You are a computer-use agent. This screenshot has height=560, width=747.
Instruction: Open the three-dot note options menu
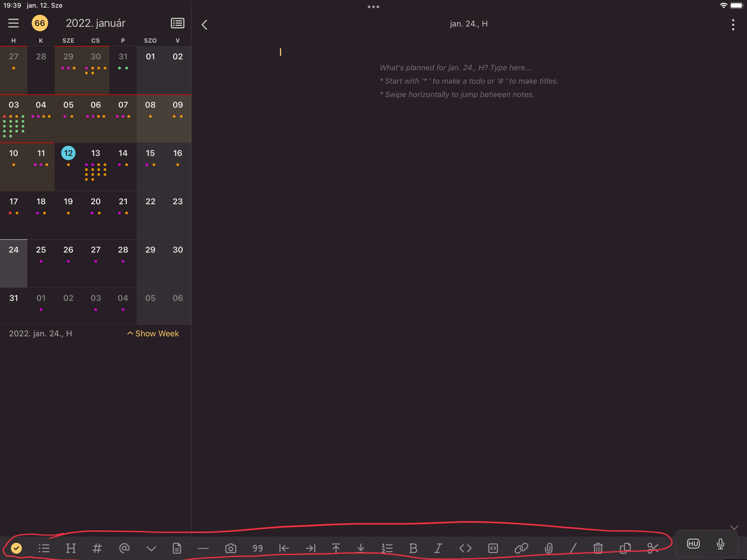(x=733, y=25)
